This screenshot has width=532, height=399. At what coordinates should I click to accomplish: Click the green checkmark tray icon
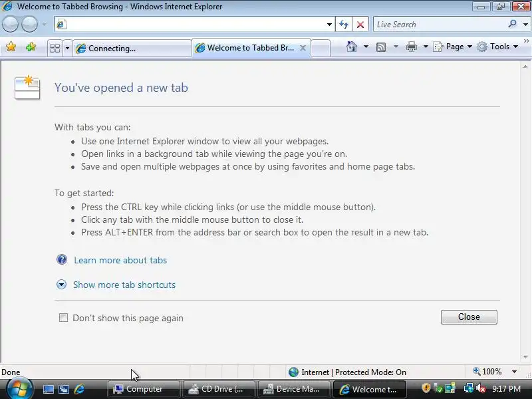click(x=438, y=388)
